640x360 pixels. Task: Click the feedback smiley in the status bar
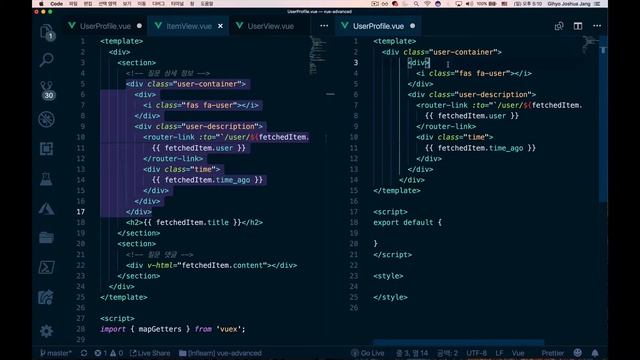(x=577, y=353)
